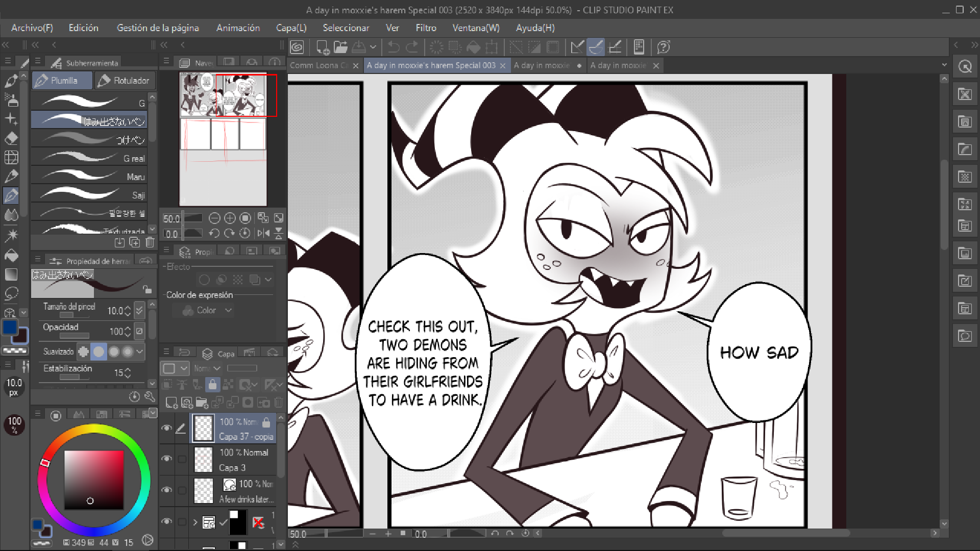Hide the Capa 37 - copia layer
This screenshot has height=551, width=980.
pyautogui.click(x=166, y=428)
